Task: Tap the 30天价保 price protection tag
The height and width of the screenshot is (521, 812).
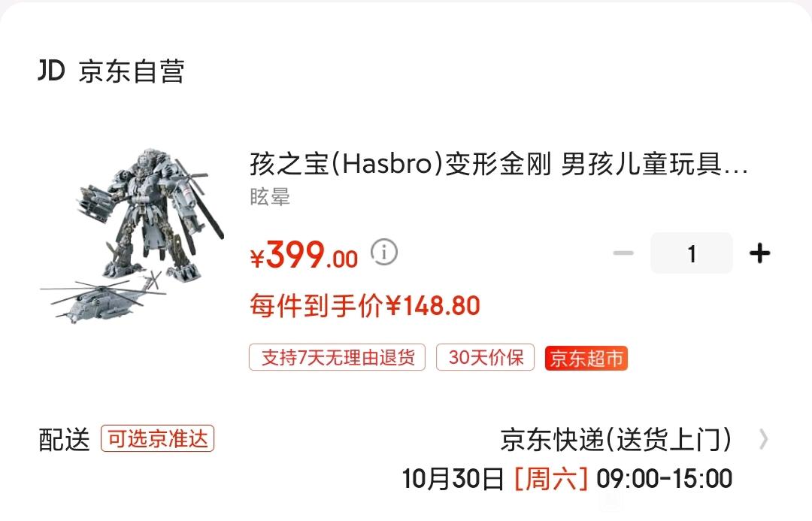Action: coord(485,357)
